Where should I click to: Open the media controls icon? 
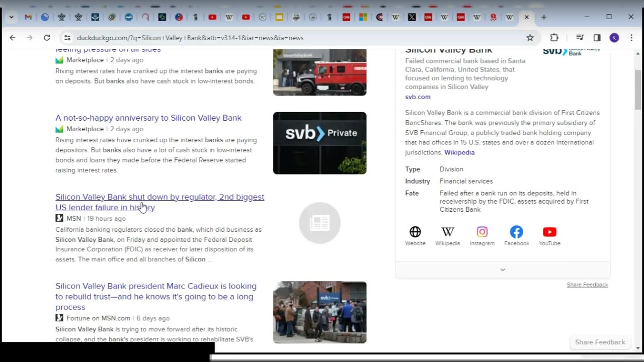pyautogui.click(x=580, y=38)
